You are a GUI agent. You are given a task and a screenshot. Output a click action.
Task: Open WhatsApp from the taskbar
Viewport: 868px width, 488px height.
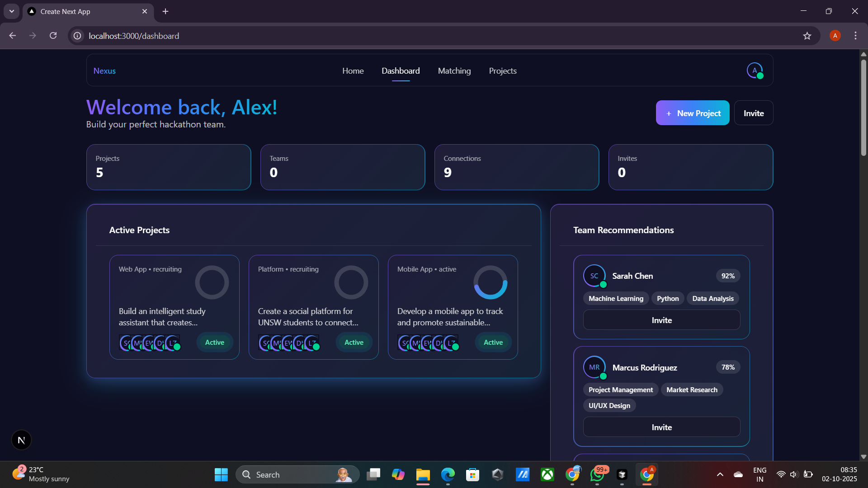tap(597, 474)
